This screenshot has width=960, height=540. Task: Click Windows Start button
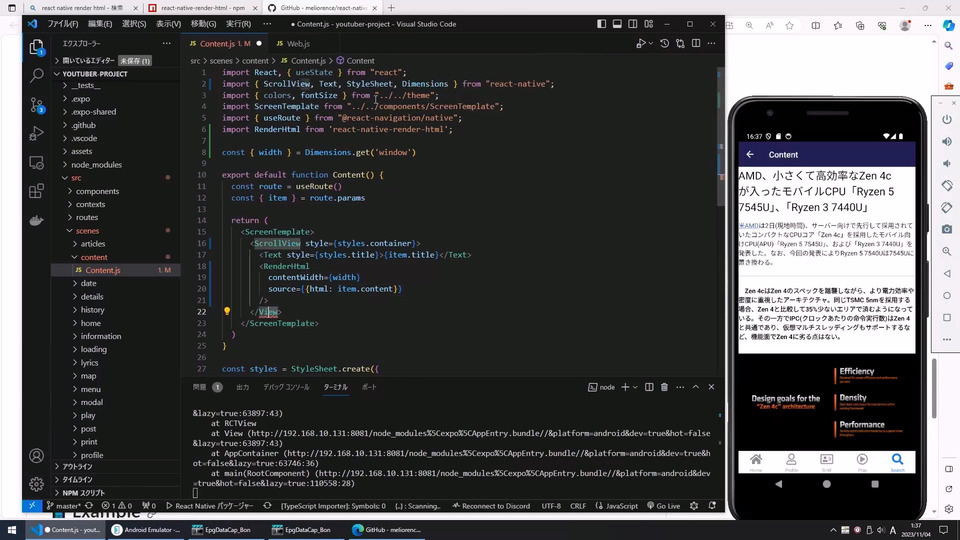point(12,530)
